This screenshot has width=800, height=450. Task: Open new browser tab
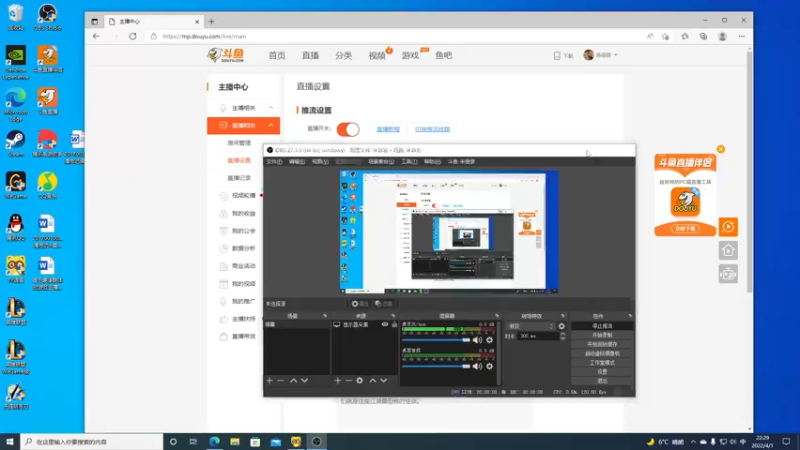[211, 21]
